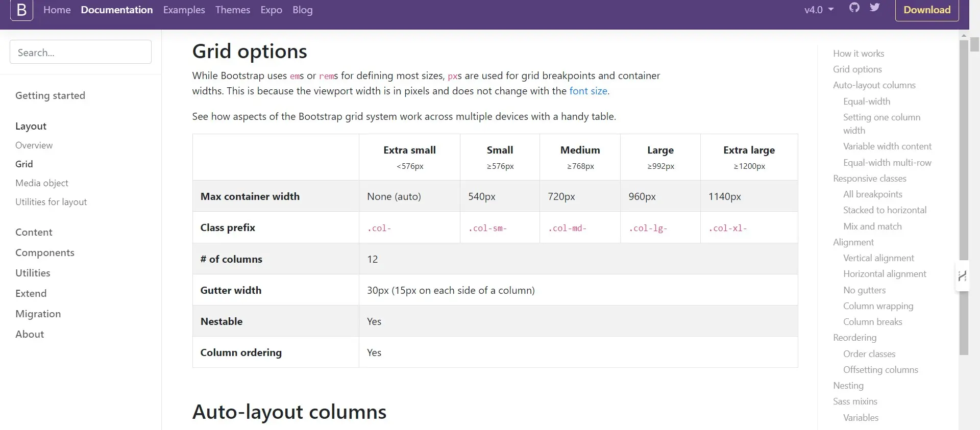The height and width of the screenshot is (430, 980).
Task: Jump to Vertical alignment section
Action: coord(878,258)
